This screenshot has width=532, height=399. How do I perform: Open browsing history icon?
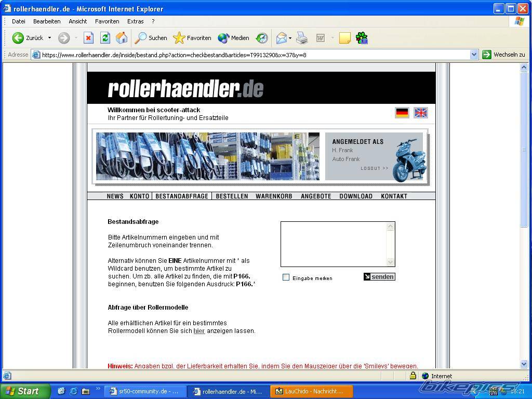pyautogui.click(x=262, y=38)
